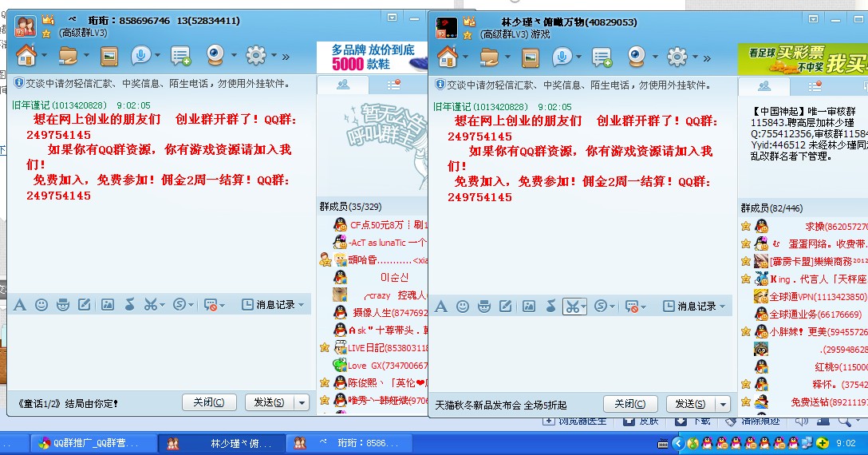The image size is (868, 455).
Task: Select member LIVE日記 in list
Action: click(373, 348)
